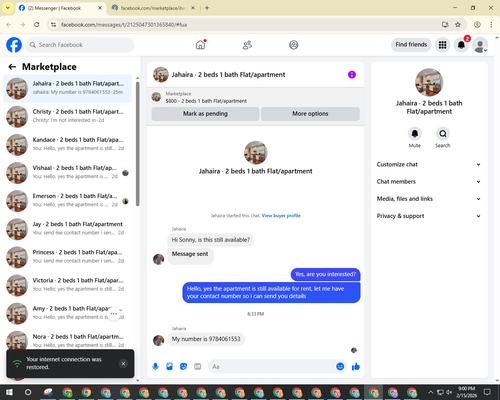Bookmark this page with the star
500x400 pixels.
458,25
